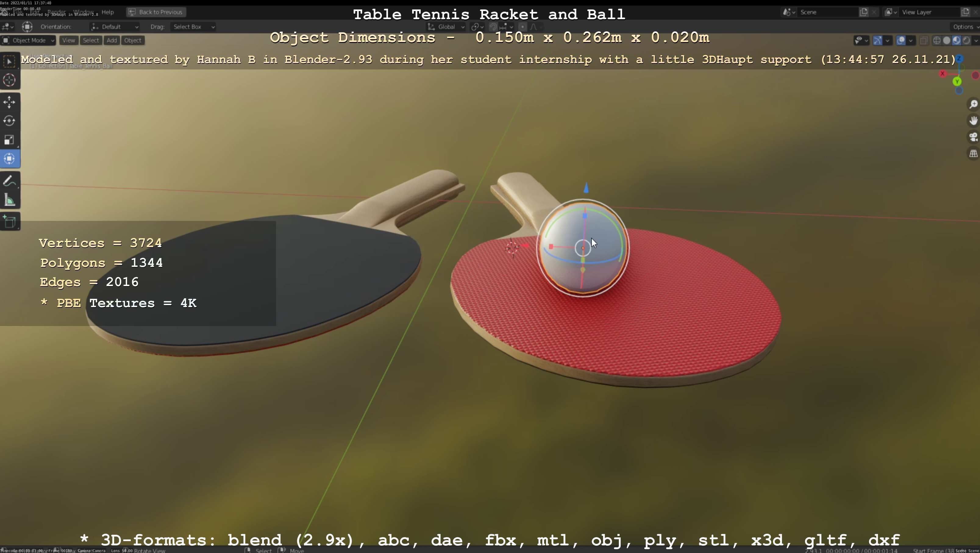The height and width of the screenshot is (553, 980).
Task: Click the white center circle of transform gizmo
Action: [583, 248]
